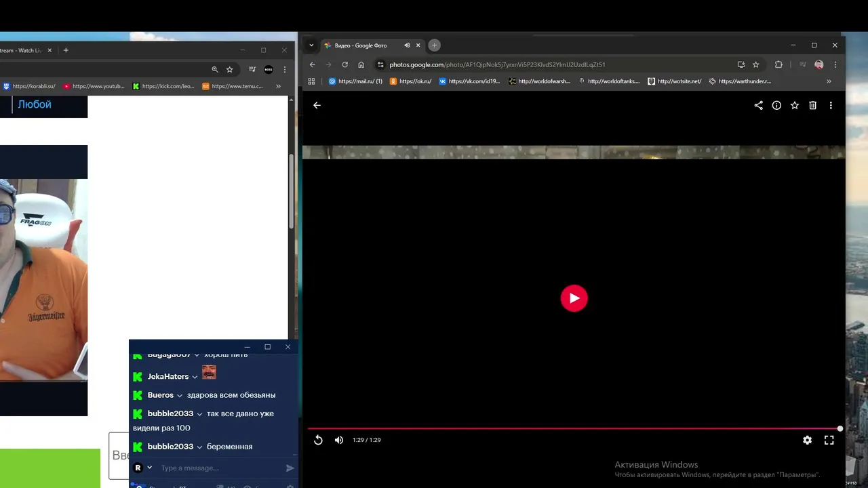Open the Extensions puzzle icon
Viewport: 868px width, 488px height.
pos(778,64)
